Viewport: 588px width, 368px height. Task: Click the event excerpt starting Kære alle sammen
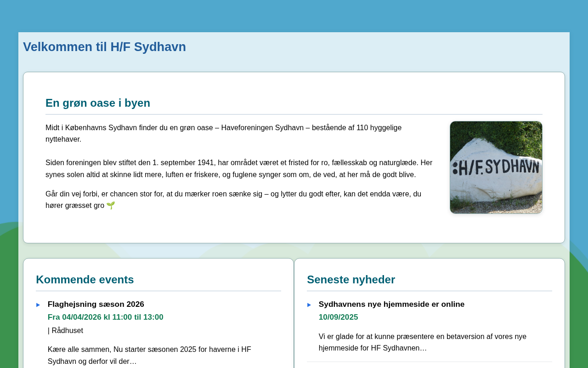(x=149, y=355)
